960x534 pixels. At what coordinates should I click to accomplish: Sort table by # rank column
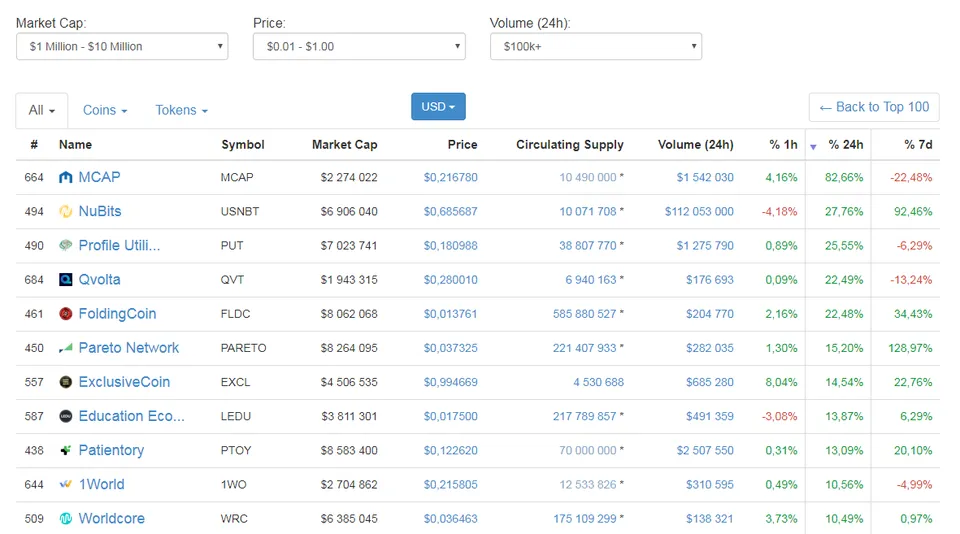point(34,145)
